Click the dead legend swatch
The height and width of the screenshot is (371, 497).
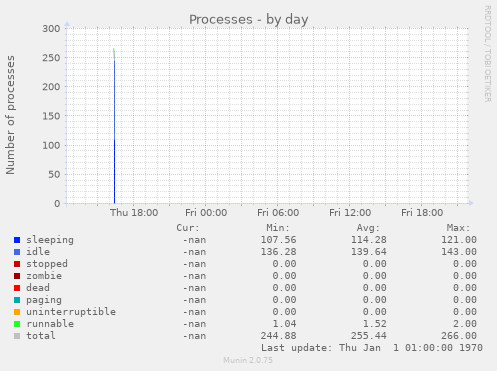coord(17,288)
